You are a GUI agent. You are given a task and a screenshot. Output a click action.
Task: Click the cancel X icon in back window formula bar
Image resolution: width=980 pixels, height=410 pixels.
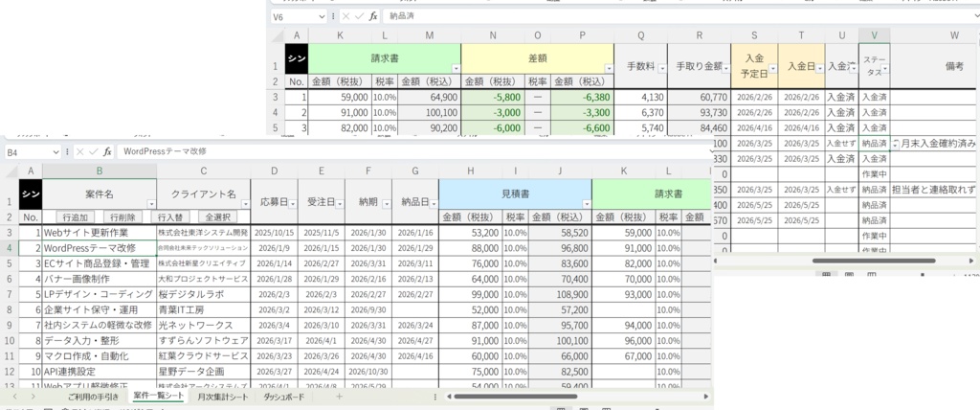(x=345, y=16)
